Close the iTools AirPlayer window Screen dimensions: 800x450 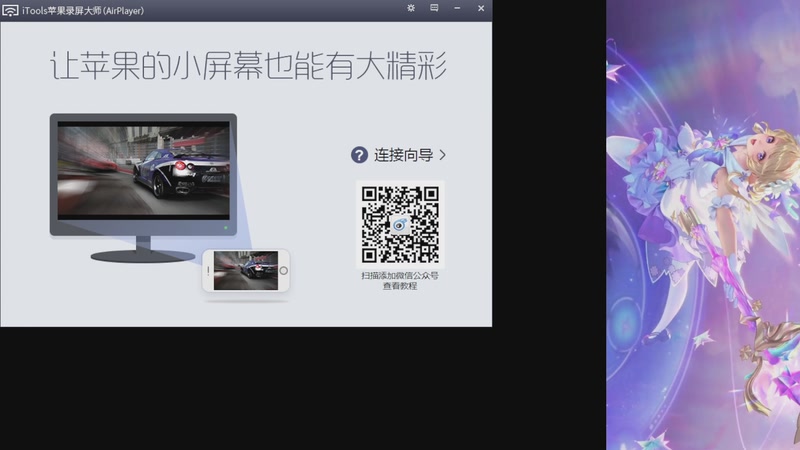coord(481,8)
